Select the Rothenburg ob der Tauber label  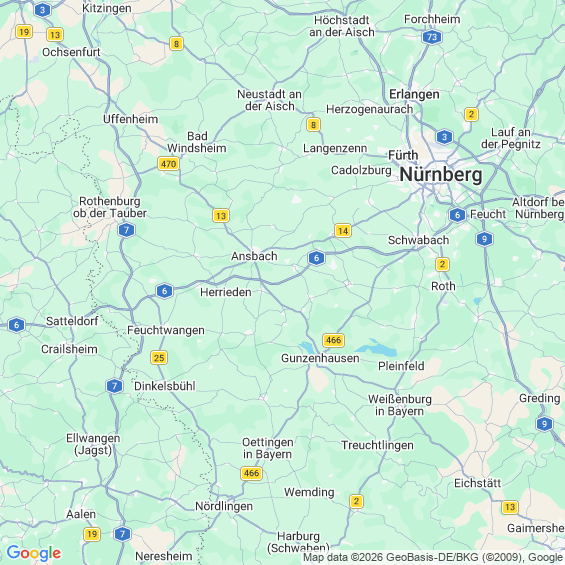pos(110,207)
